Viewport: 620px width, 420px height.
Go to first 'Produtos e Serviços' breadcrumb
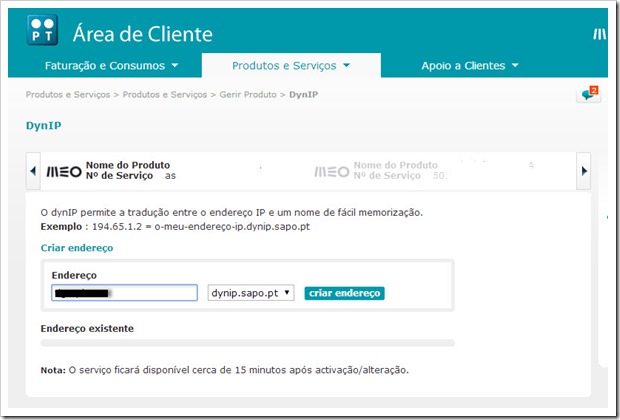68,95
